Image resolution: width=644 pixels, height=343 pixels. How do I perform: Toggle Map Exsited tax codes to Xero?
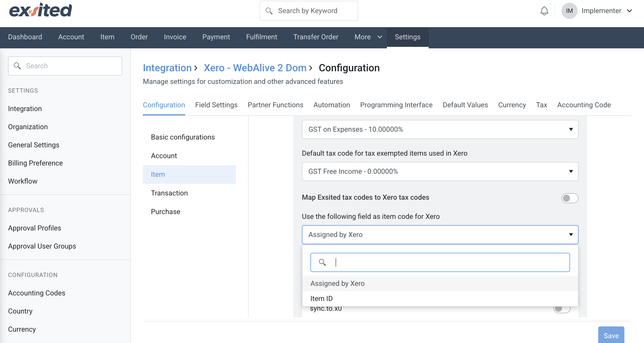[570, 198]
